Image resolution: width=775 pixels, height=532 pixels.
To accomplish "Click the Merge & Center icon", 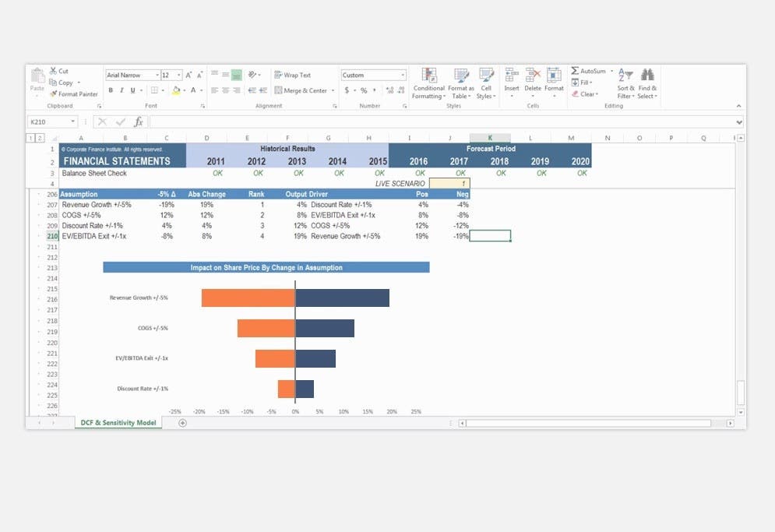I will 278,90.
